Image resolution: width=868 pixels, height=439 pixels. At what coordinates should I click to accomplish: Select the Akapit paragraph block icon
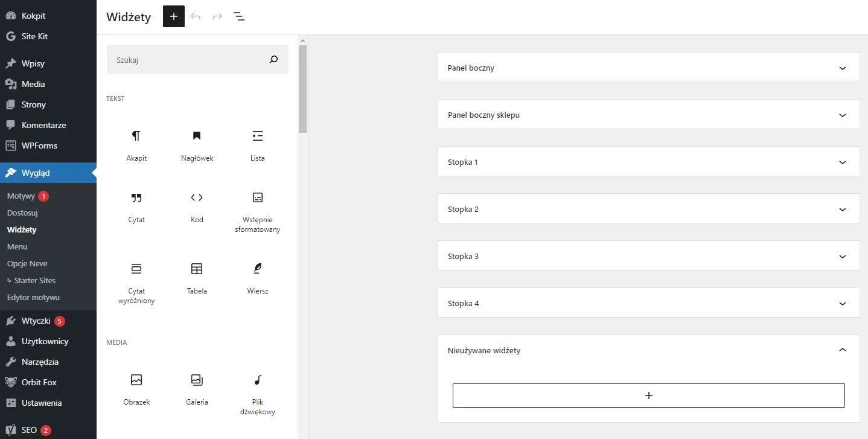tap(136, 136)
